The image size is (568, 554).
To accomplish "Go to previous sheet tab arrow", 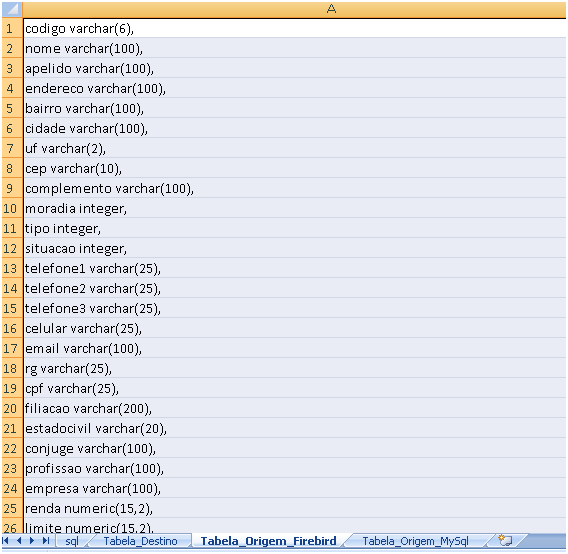I will point(19,541).
